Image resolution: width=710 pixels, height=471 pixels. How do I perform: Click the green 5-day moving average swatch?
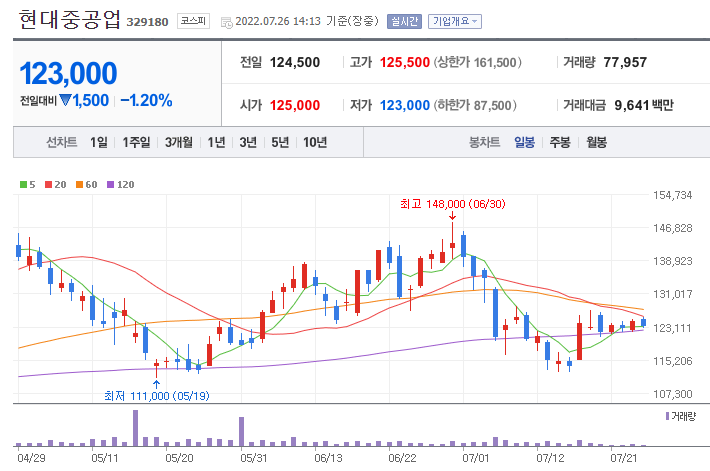click(23, 184)
